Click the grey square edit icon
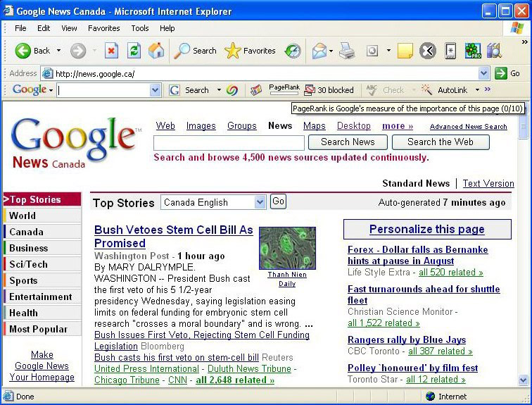532x405 pixels. (372, 51)
